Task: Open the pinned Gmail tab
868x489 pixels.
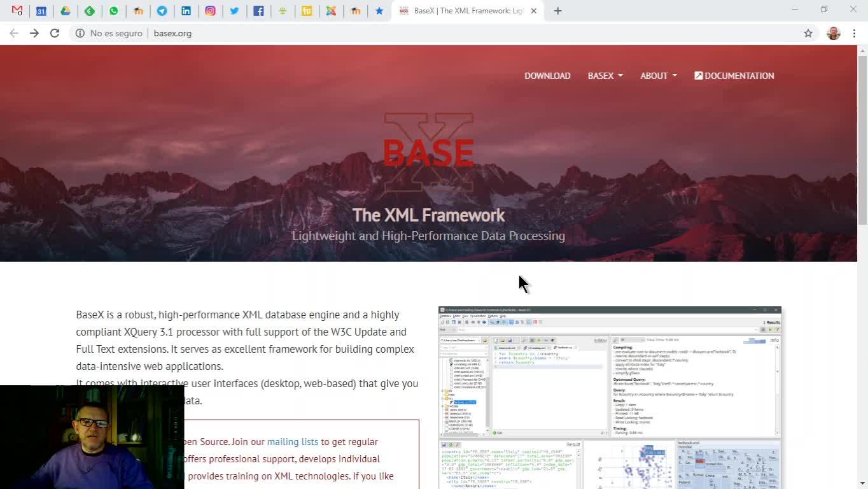Action: (x=17, y=11)
